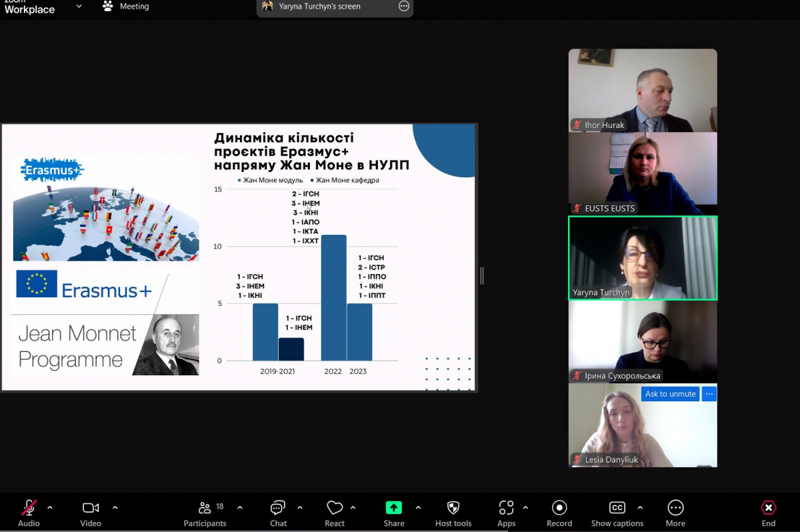800x532 pixels.
Task: Open the Chat panel
Action: 278,508
